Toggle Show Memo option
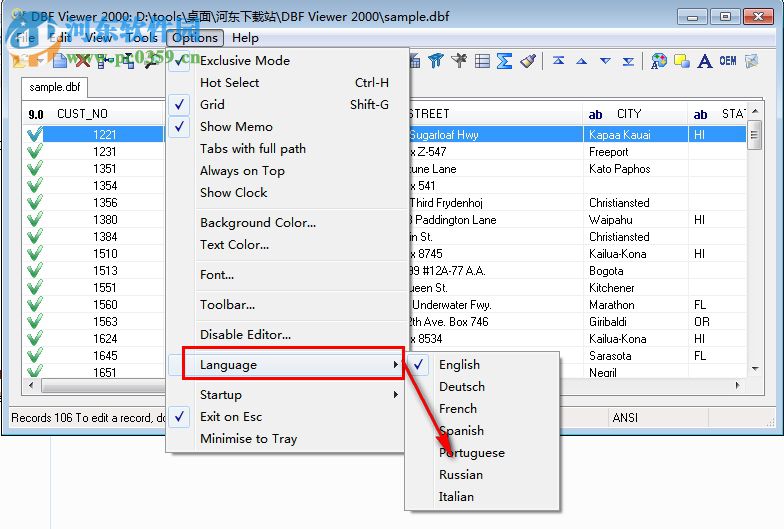 286,126
